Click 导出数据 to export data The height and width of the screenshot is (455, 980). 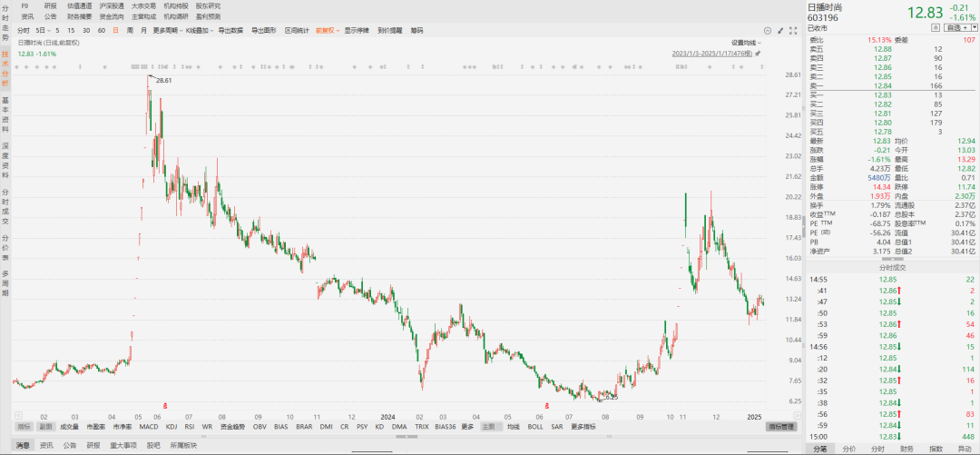point(230,30)
